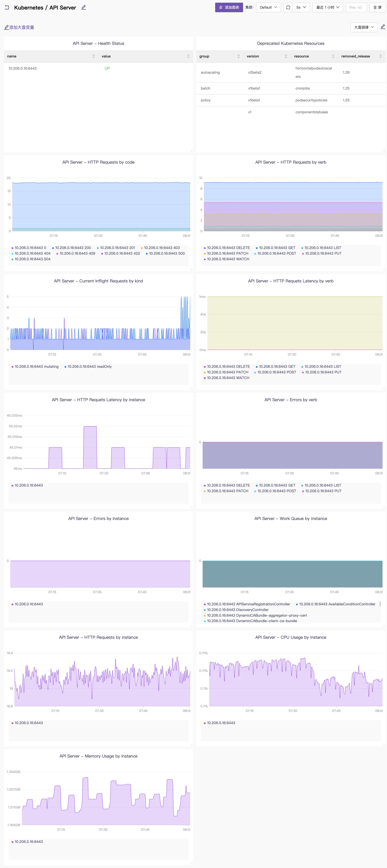The height and width of the screenshot is (868, 387).
Task: Sort Deprecated Resources by group column
Action: coord(238,56)
